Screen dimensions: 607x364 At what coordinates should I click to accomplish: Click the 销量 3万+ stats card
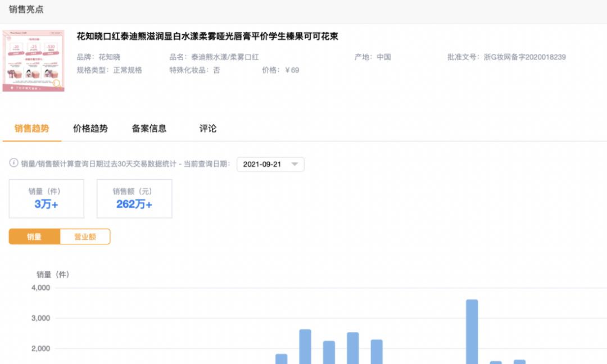tap(46, 198)
